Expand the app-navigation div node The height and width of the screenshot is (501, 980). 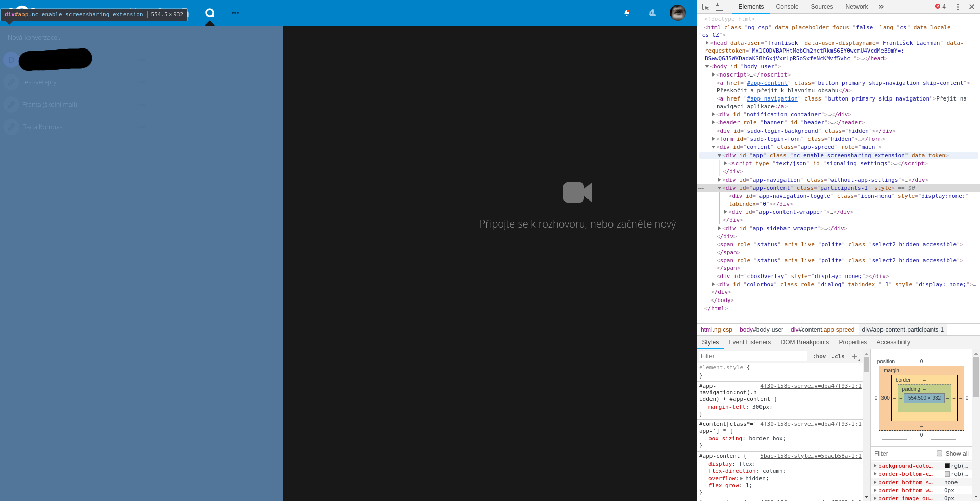[x=719, y=180]
